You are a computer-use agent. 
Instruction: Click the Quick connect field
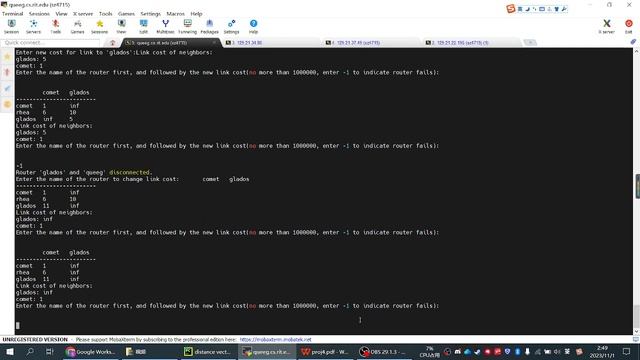click(x=50, y=42)
